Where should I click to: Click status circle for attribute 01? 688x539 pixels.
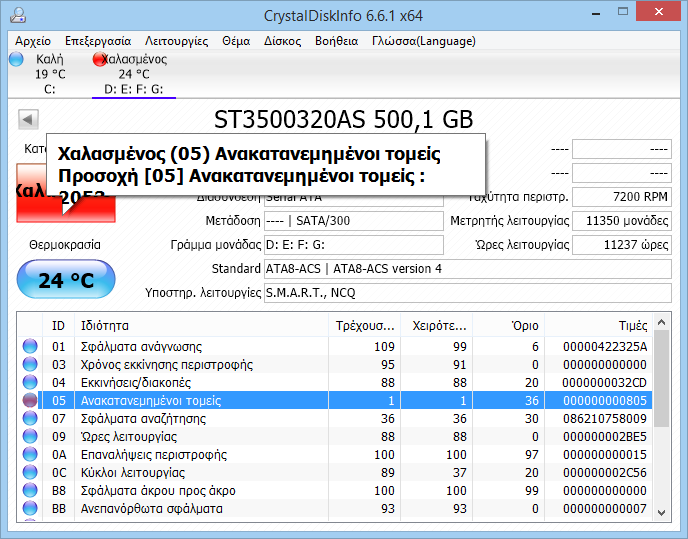tap(30, 346)
